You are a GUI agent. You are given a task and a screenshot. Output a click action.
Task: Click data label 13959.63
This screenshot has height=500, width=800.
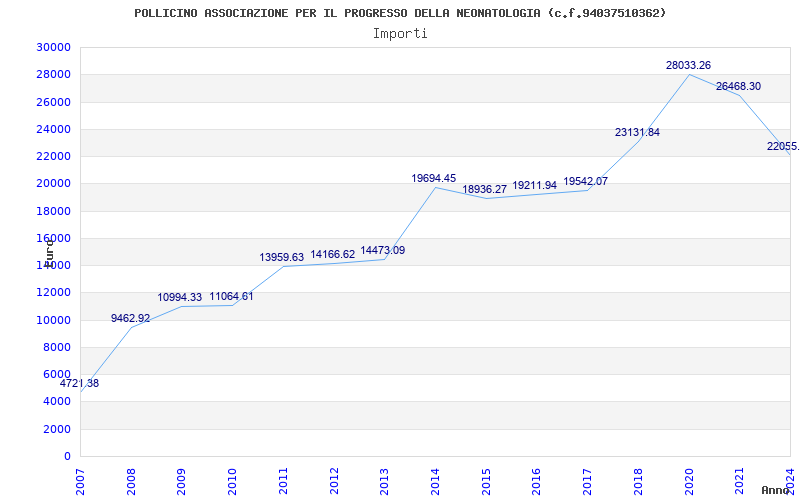coord(282,258)
